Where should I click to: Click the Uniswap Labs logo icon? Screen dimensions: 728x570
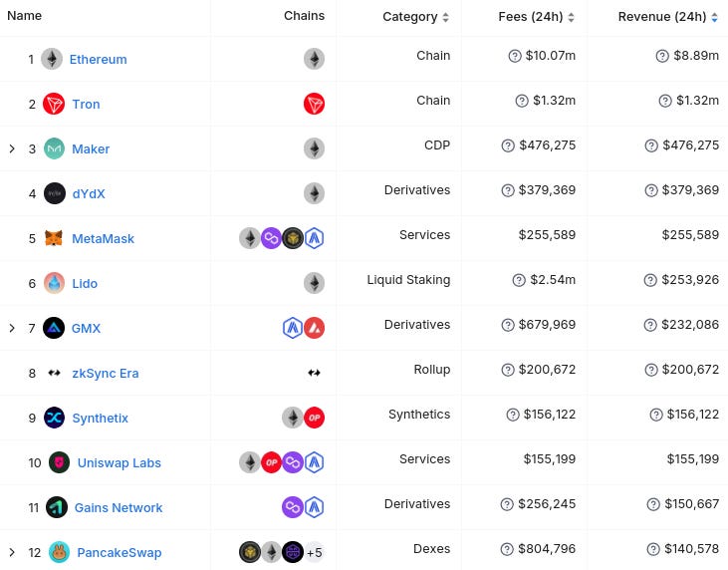point(60,462)
